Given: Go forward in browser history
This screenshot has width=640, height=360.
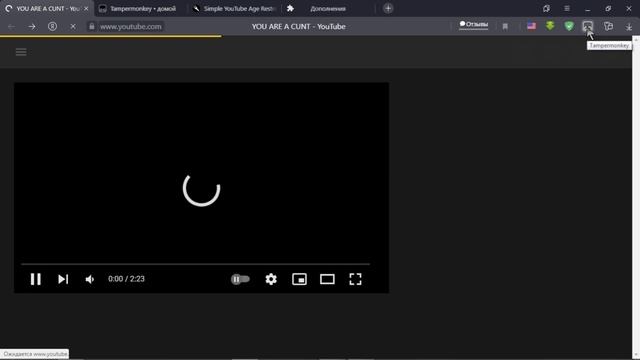Looking at the screenshot, I should pyautogui.click(x=32, y=27).
